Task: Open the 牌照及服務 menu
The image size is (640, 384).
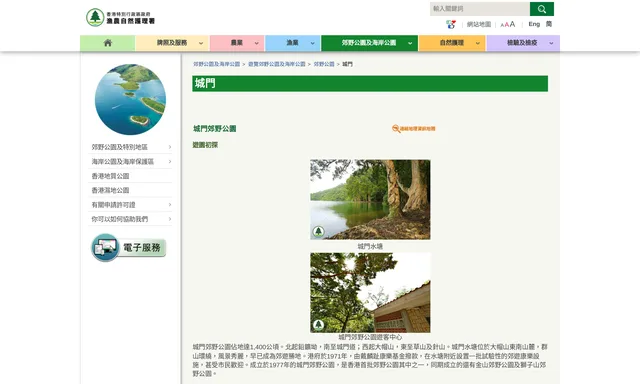Action: click(172, 43)
